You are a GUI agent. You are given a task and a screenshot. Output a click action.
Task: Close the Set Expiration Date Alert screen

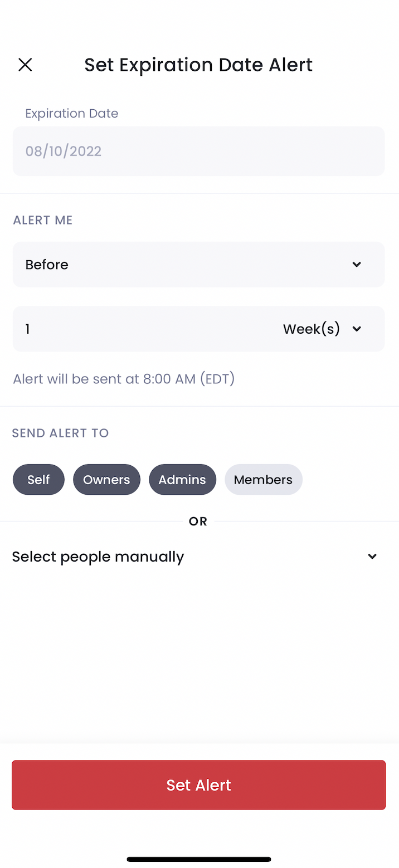25,65
